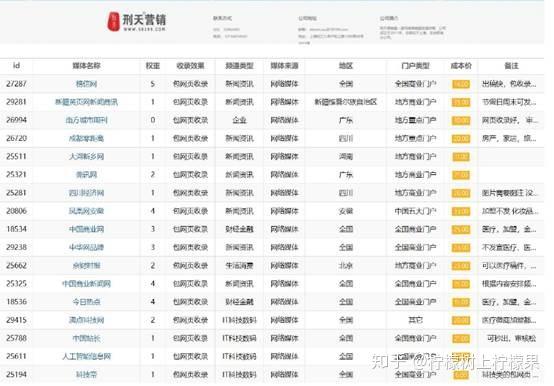Screen dimensions: 554x386
Task: Click the orange price badge in row 25321
Action: [x=461, y=175]
